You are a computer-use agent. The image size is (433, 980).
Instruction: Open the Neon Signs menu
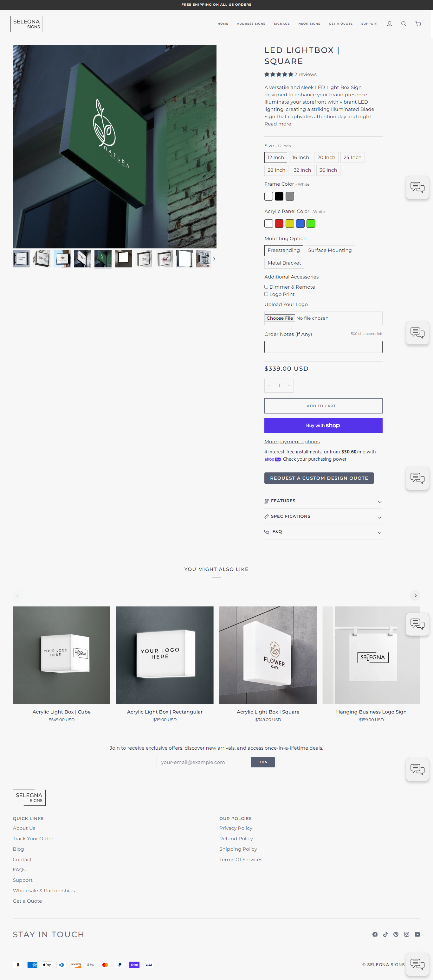(x=309, y=24)
